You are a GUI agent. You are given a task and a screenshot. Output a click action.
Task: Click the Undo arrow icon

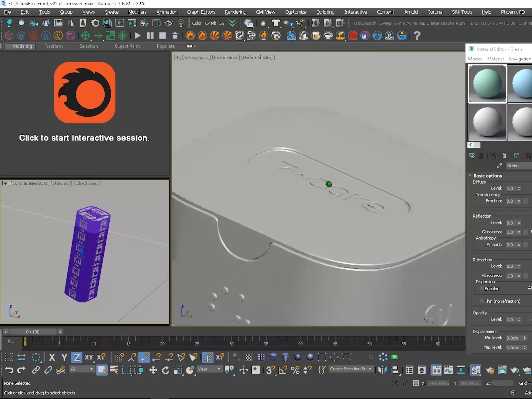(9, 370)
